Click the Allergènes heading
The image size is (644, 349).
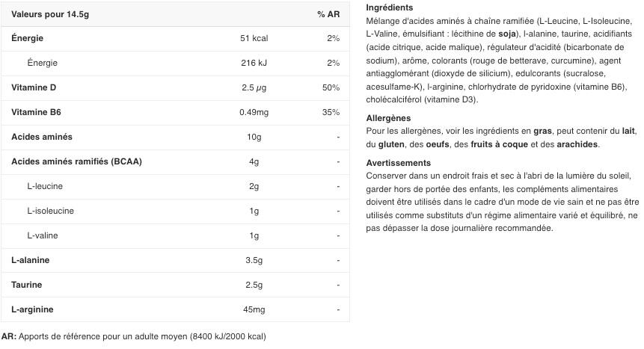coord(388,118)
